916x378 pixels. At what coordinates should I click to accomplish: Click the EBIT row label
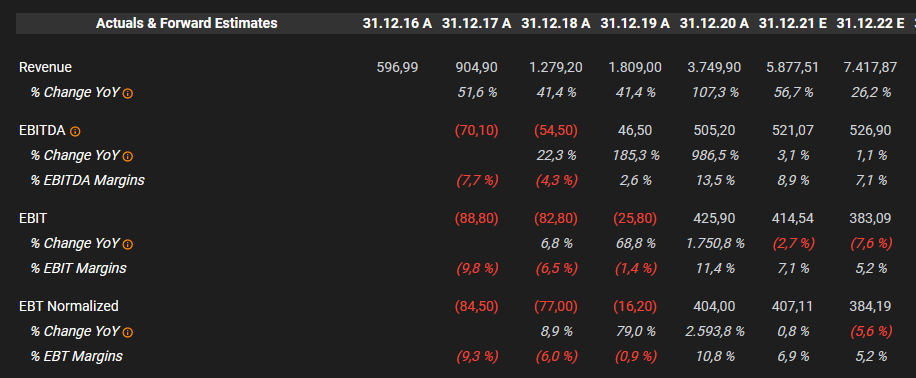click(x=33, y=219)
